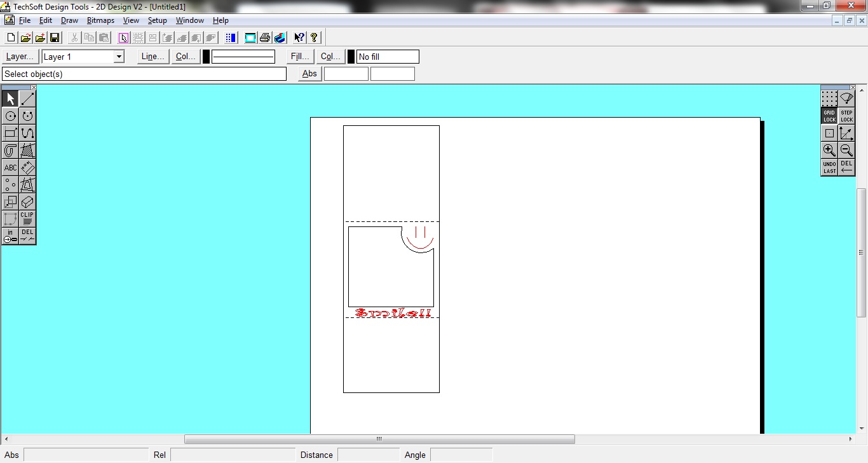
Task: Select the DEL part-delete tool
Action: point(27,236)
